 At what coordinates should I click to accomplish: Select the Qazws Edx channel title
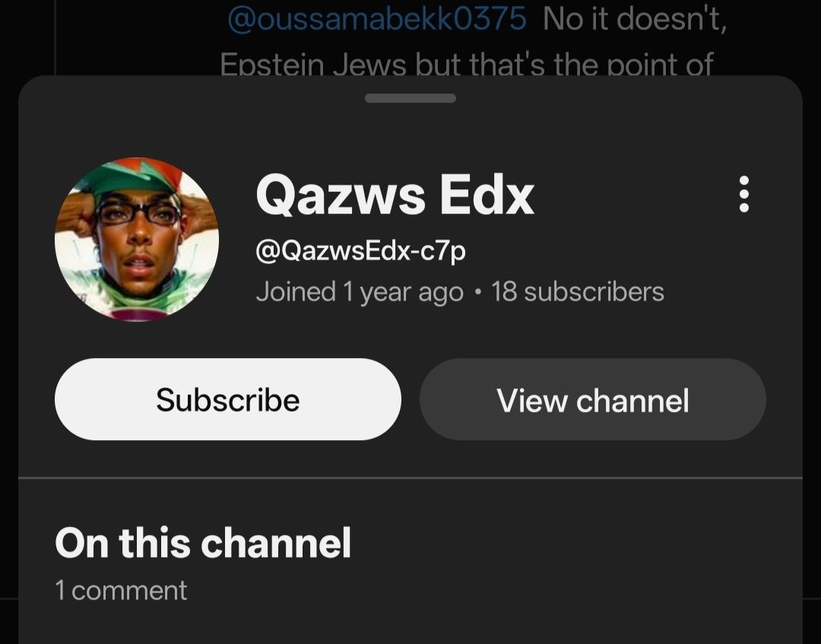tap(395, 195)
